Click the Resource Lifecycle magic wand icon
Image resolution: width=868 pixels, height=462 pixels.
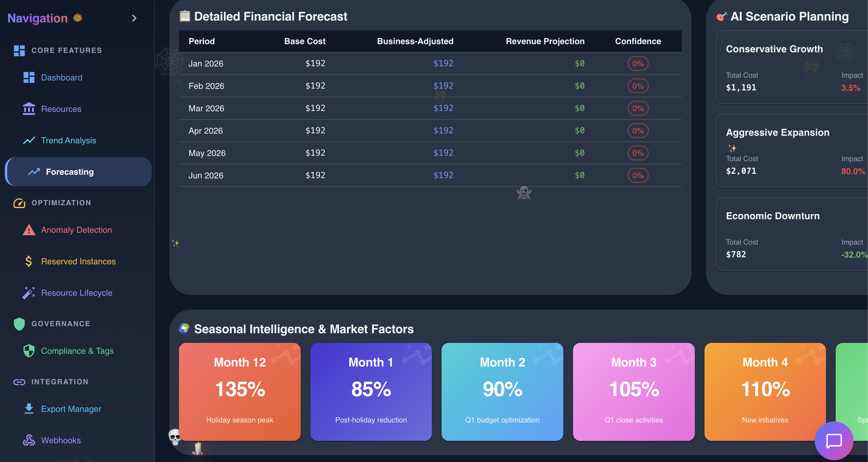coord(29,292)
